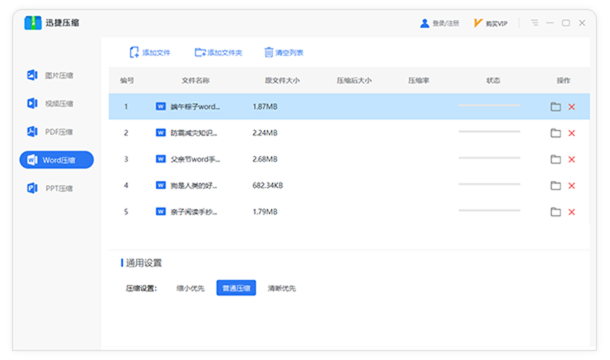The height and width of the screenshot is (360, 610).
Task: Remove the row 1 file with red X
Action: pyautogui.click(x=571, y=107)
